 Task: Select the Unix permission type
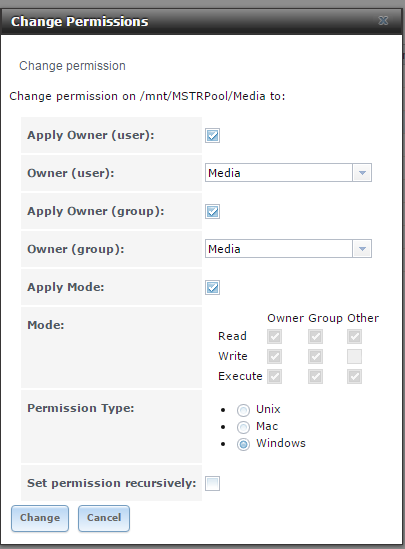coord(243,410)
